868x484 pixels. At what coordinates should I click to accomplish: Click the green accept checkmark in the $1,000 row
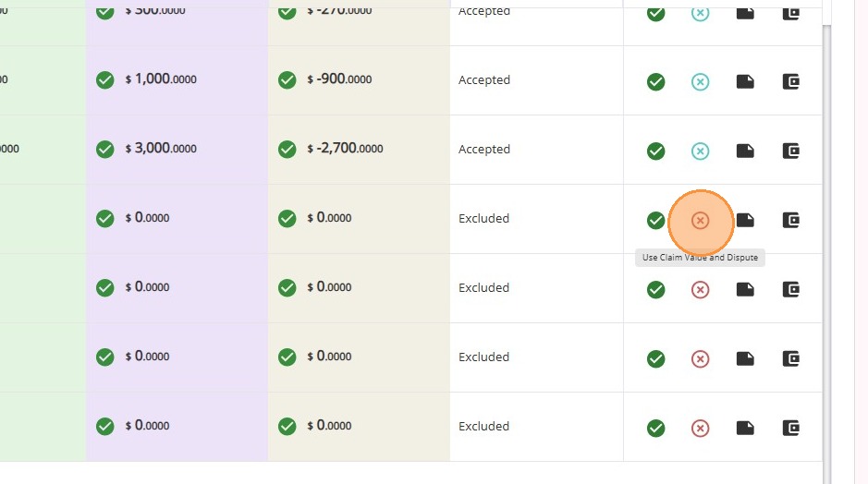pos(656,81)
